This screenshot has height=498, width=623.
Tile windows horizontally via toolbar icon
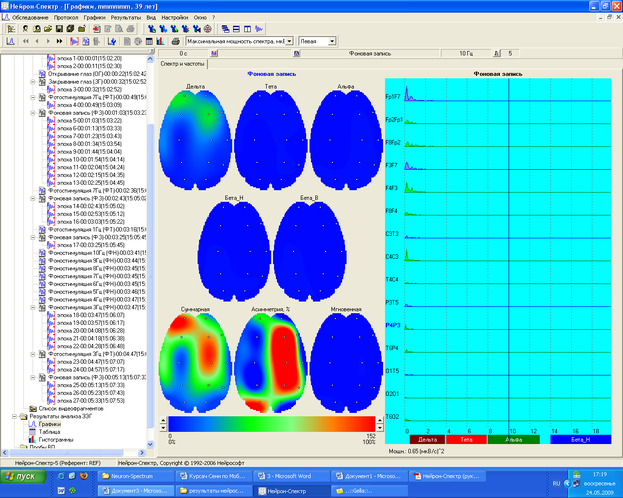point(236,29)
